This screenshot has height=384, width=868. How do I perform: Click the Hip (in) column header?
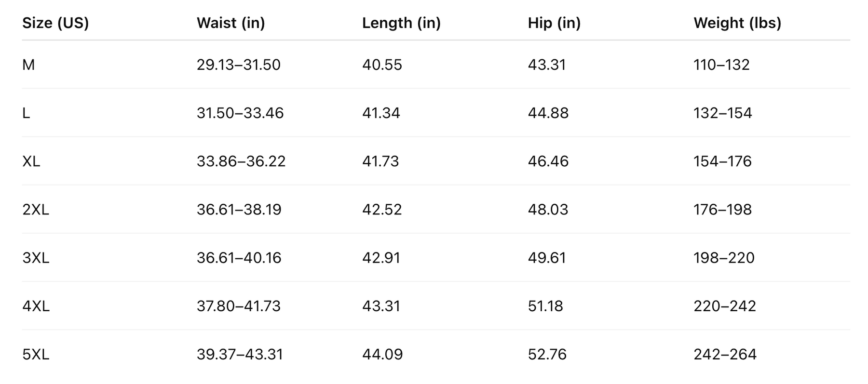pos(554,23)
